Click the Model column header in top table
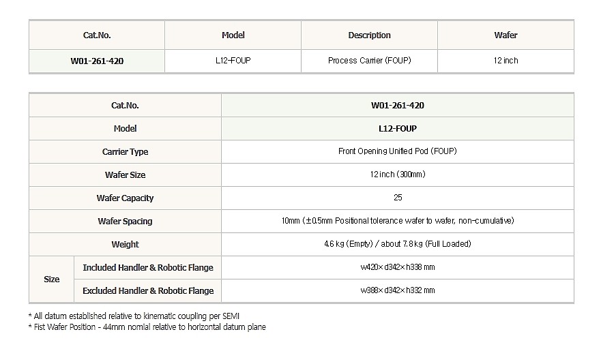Viewport: 601px width, 364px height. click(233, 35)
